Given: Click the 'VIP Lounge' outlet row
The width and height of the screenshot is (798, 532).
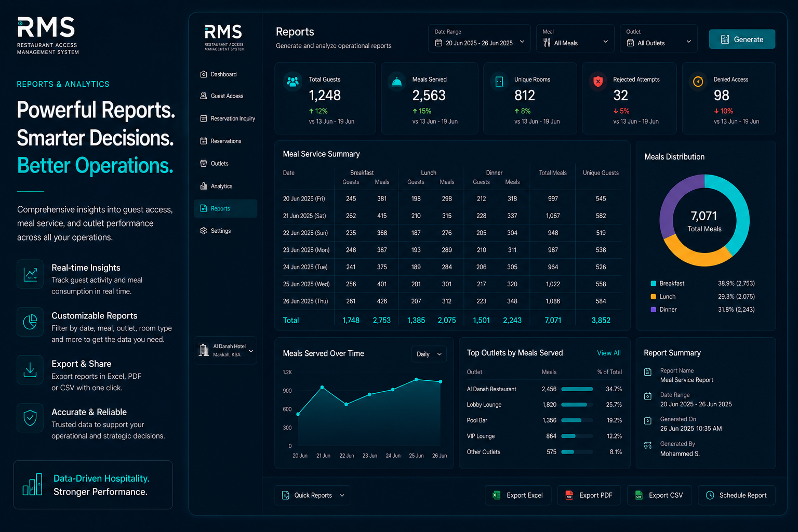Looking at the screenshot, I should point(544,436).
